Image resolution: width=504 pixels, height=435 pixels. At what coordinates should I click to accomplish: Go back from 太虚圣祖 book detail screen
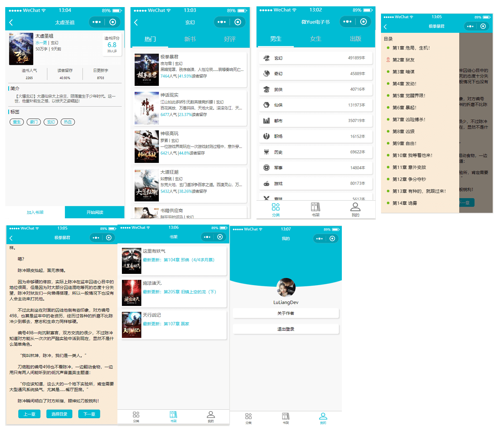point(11,22)
